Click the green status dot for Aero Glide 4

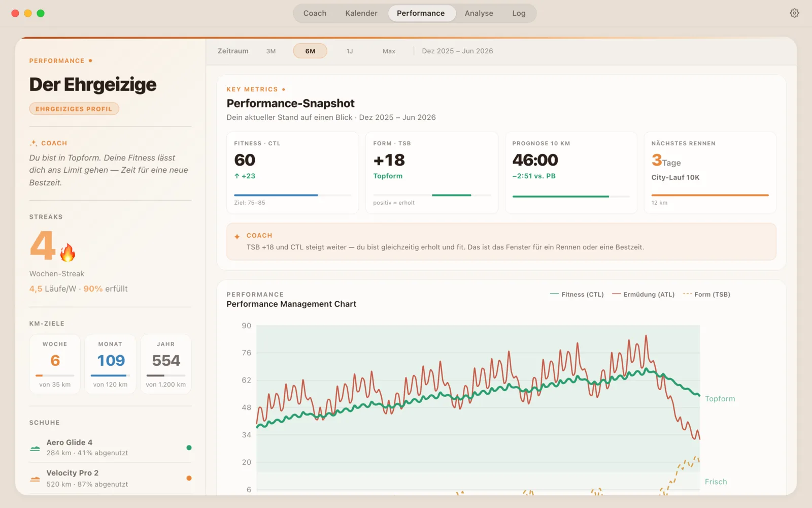(x=189, y=448)
